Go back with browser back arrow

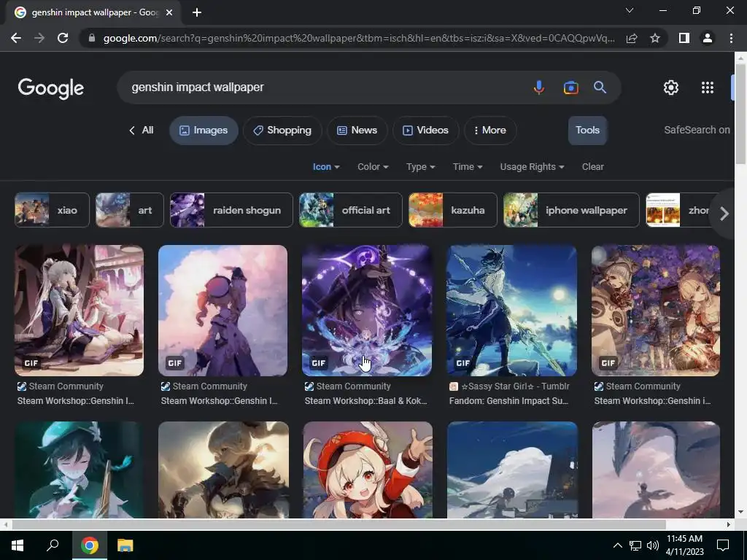(x=16, y=38)
